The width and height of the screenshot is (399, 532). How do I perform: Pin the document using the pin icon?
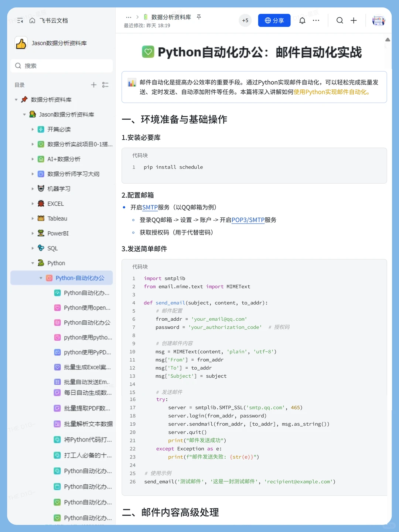click(x=199, y=17)
